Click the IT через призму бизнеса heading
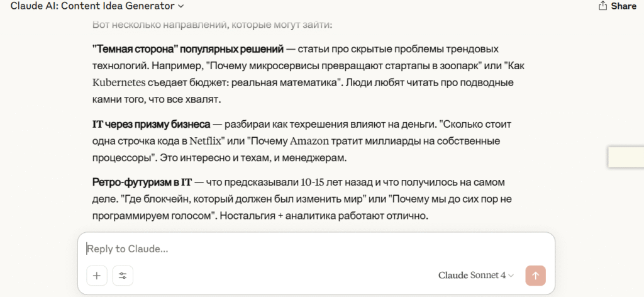The image size is (644, 297). click(151, 125)
